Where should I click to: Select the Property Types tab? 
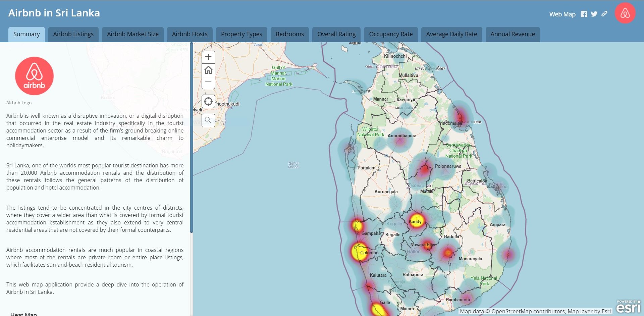tap(241, 34)
